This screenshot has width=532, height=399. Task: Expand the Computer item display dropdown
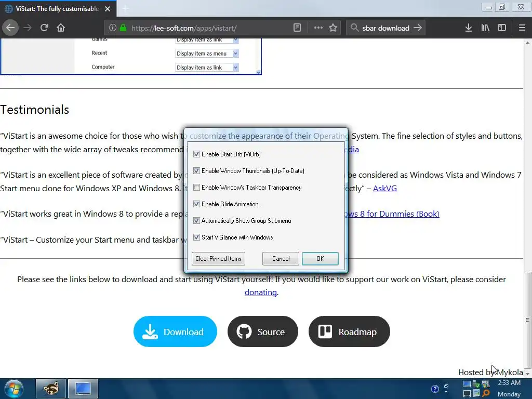point(236,68)
